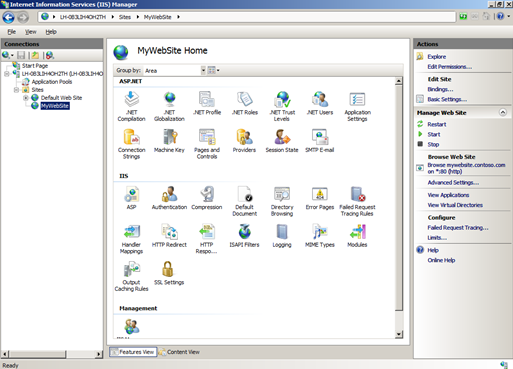Image resolution: width=513 pixels, height=369 pixels.
Task: Open the view mode dropdown beside Group by
Action: (214, 70)
